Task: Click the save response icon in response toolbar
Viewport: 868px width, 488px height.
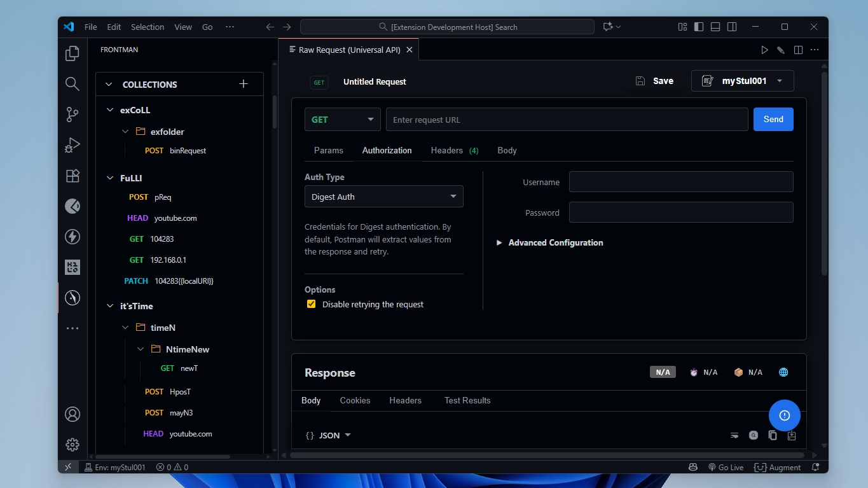Action: pyautogui.click(x=792, y=436)
